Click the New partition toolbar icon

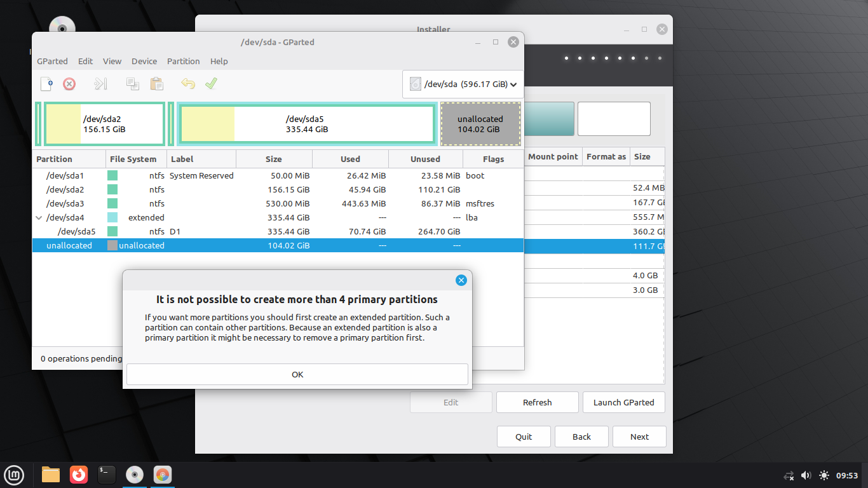(46, 84)
